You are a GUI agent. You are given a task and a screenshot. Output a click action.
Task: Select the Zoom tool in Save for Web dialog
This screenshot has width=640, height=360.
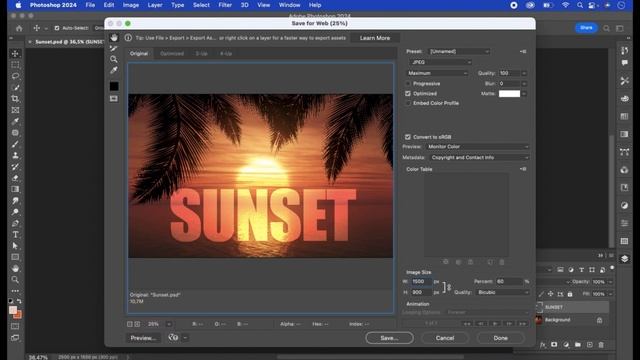(x=114, y=60)
